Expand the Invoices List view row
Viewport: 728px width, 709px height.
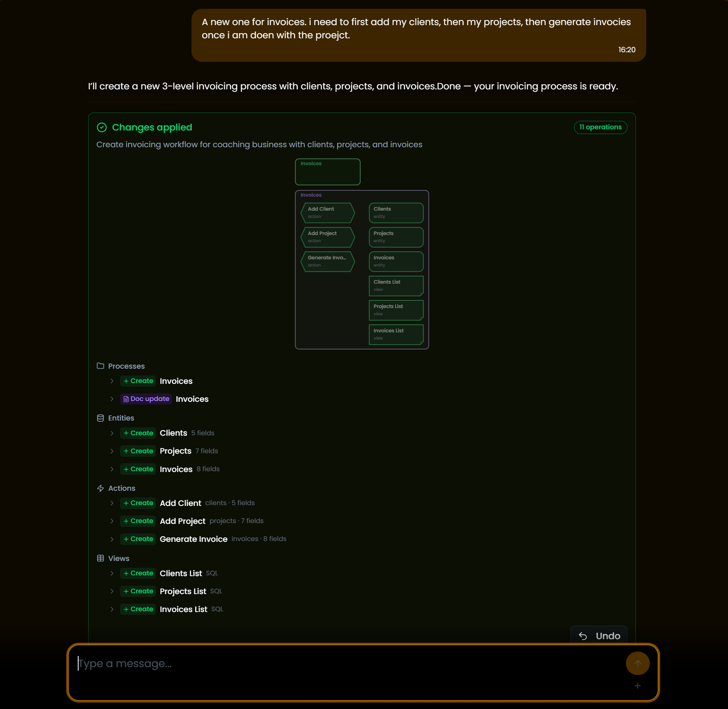[x=112, y=609]
